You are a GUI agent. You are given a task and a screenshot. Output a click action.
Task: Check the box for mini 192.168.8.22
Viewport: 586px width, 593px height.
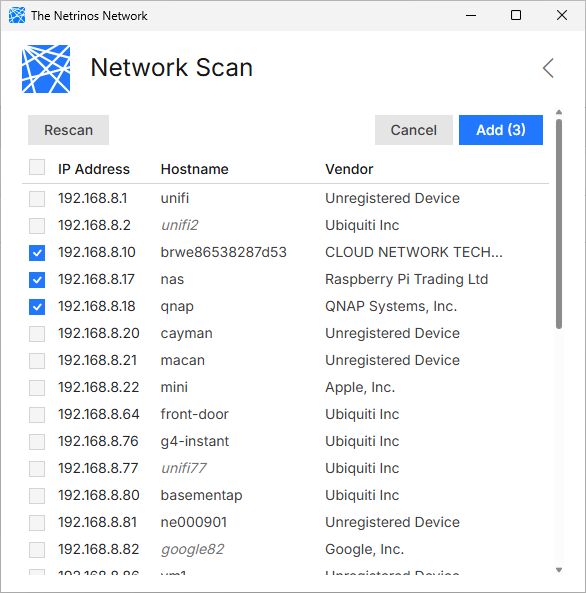pos(37,388)
